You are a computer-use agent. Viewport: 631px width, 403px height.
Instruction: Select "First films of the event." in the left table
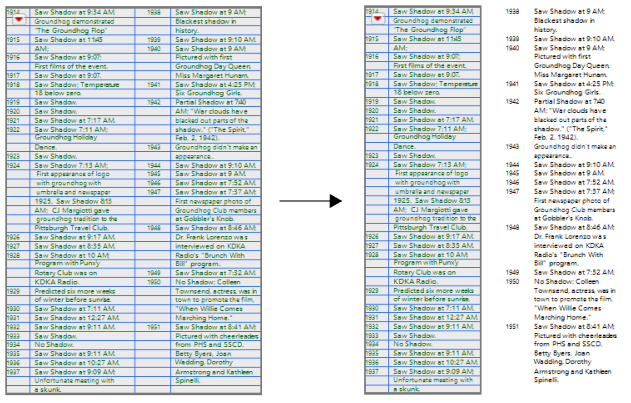coord(71,66)
